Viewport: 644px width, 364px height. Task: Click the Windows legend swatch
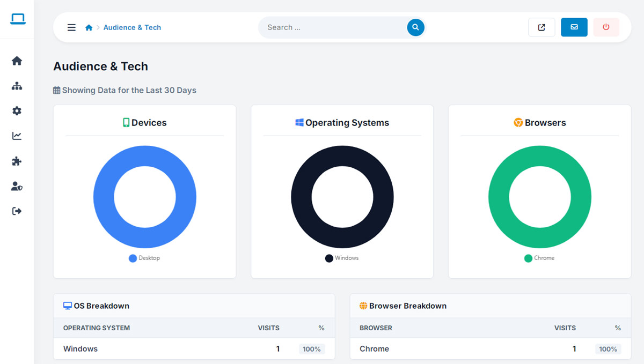[329, 258]
